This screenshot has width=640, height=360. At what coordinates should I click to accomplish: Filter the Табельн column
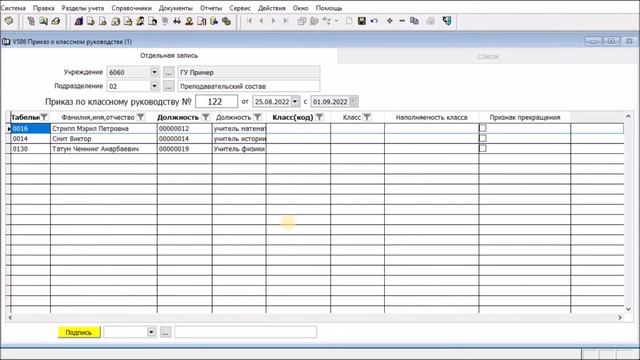click(x=44, y=118)
